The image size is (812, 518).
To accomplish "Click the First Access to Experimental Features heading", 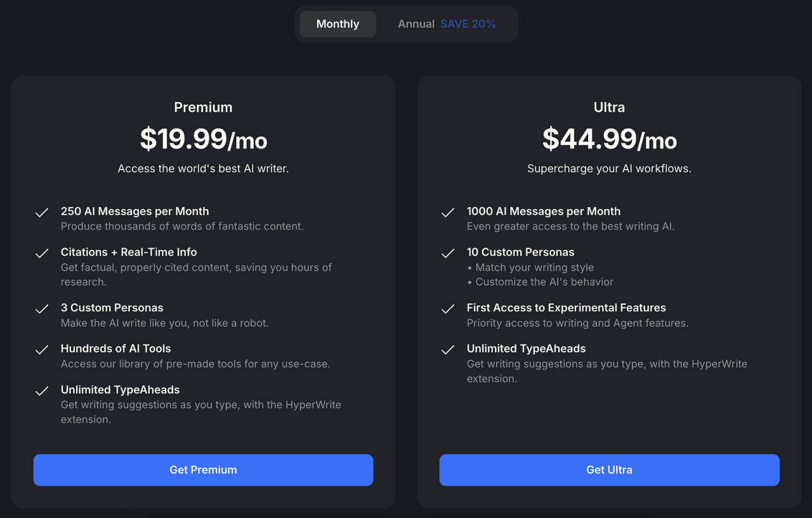I will click(566, 308).
